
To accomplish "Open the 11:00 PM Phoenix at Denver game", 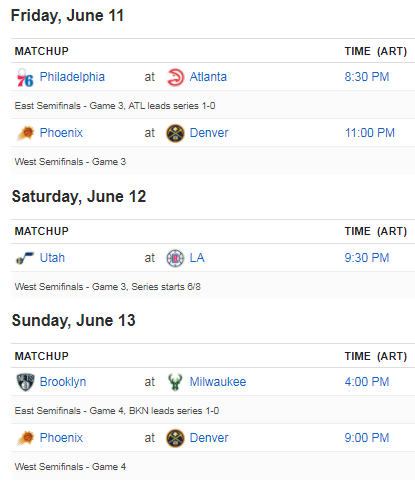I will click(370, 133).
